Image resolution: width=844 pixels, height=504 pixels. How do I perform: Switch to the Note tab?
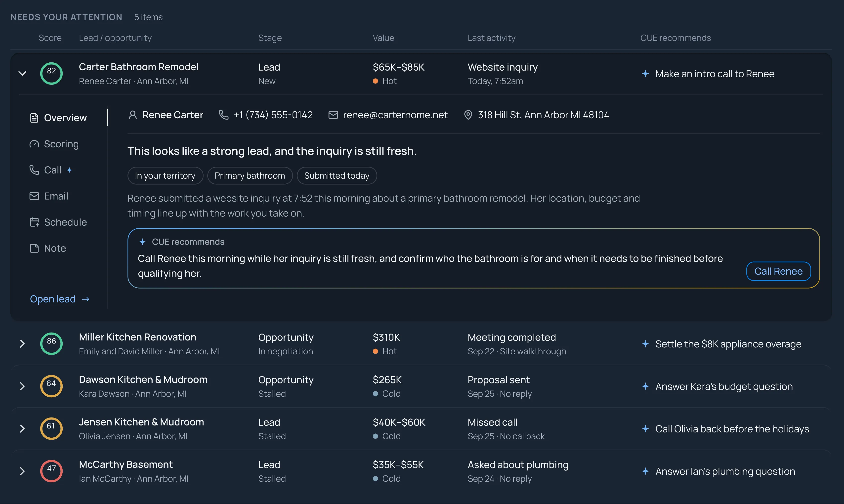tap(48, 249)
